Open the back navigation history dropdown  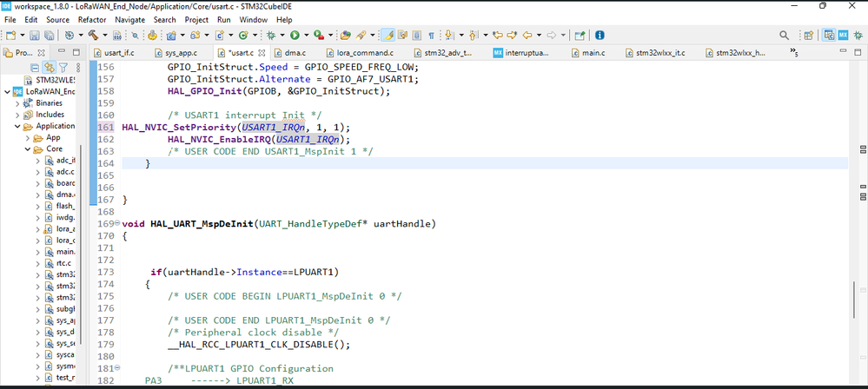(539, 36)
